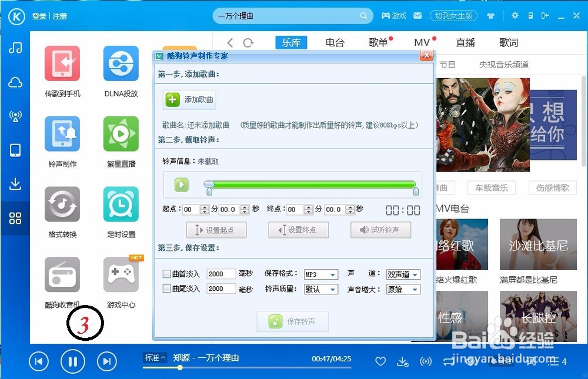Download the current song

403,361
